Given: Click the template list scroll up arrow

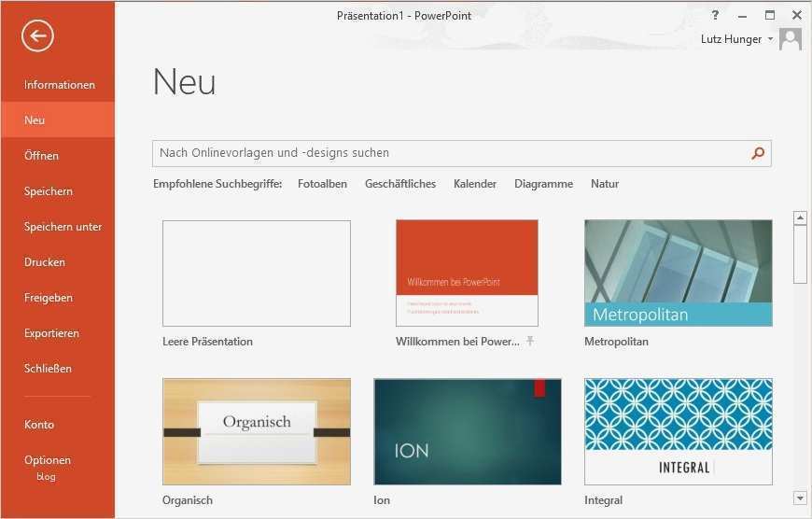Looking at the screenshot, I should [x=800, y=218].
